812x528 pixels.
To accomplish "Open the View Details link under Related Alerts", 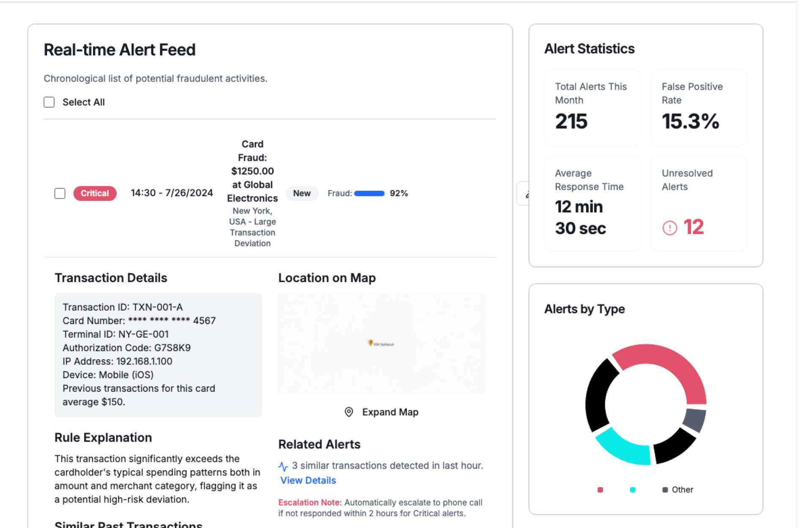I will [308, 480].
